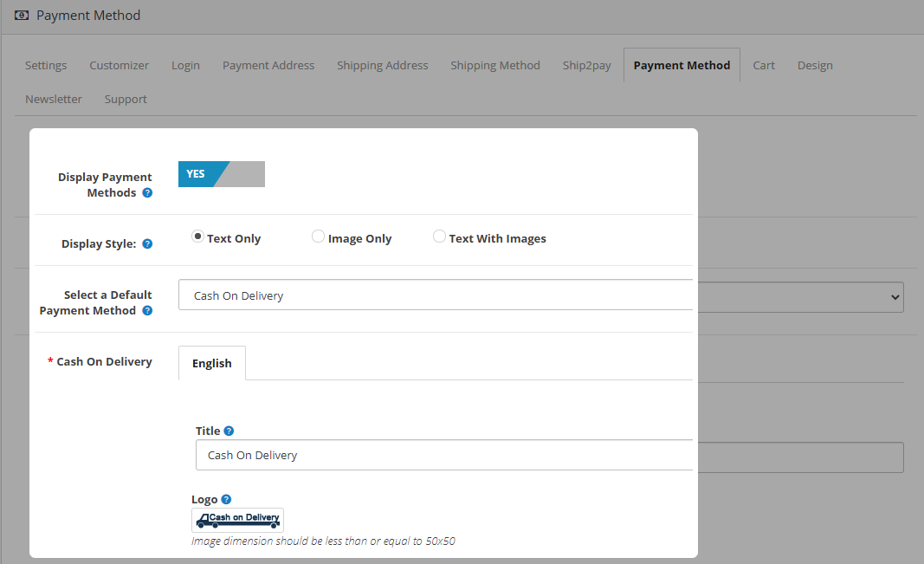
Task: Open the Customizer tab
Action: pyautogui.click(x=119, y=66)
